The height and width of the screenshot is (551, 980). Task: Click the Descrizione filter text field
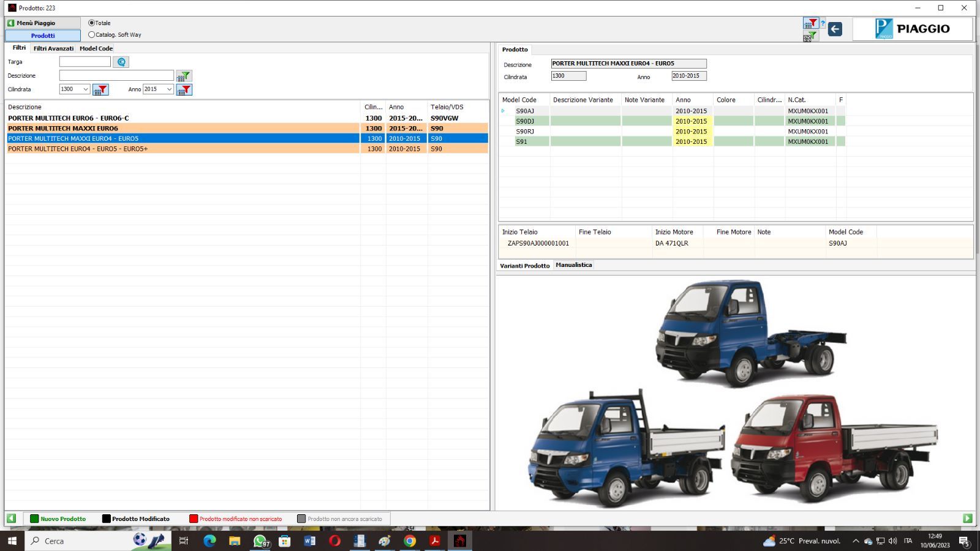coord(116,75)
